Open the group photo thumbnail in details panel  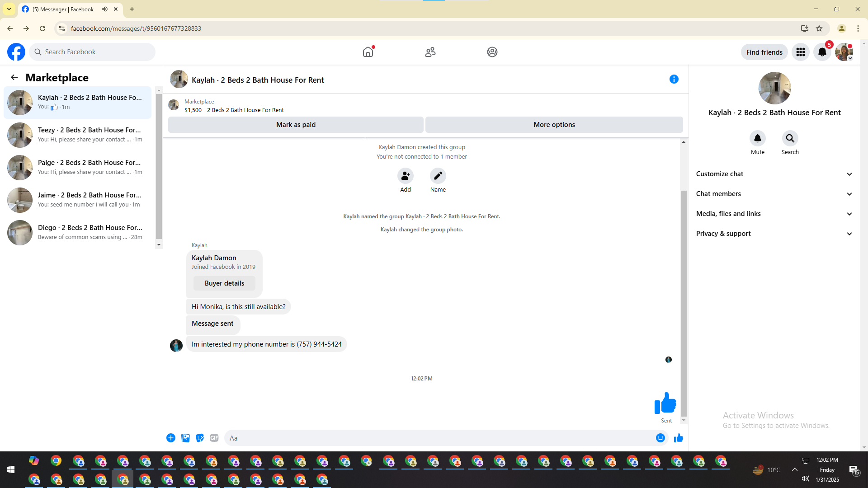coord(774,88)
